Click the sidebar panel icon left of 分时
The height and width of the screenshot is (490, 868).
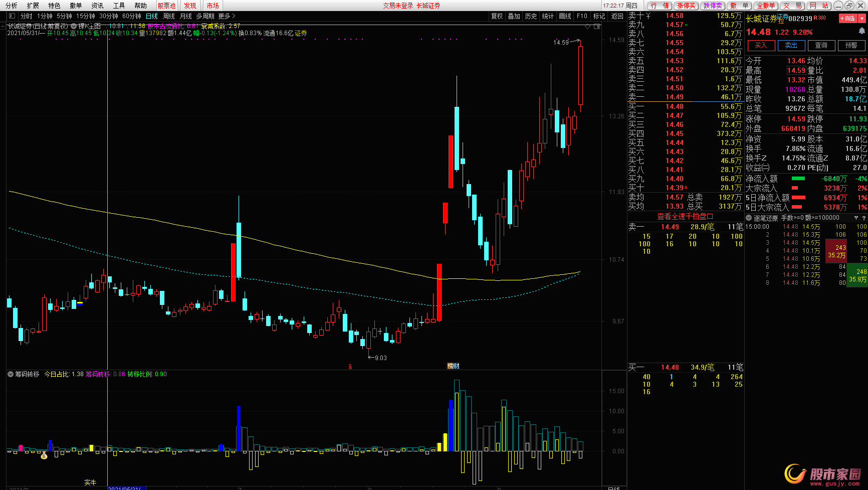12,16
